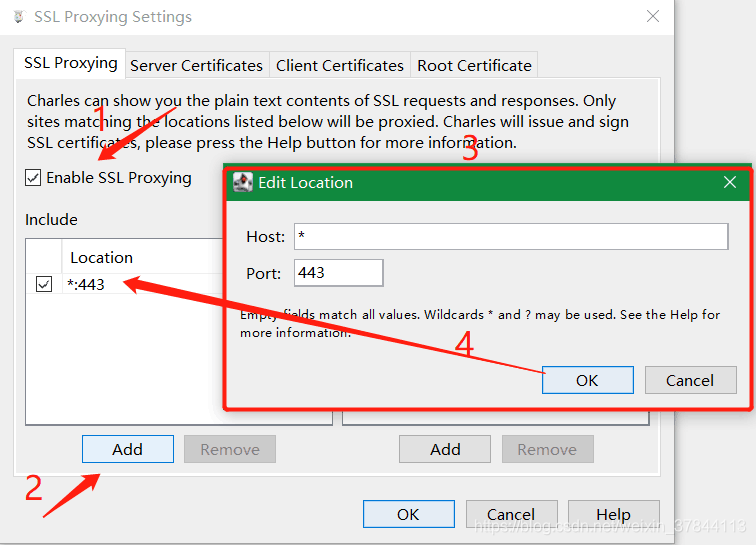Screen dimensions: 756x545
Task: Uncheck the *:443 location entry checkbox
Action: click(44, 284)
